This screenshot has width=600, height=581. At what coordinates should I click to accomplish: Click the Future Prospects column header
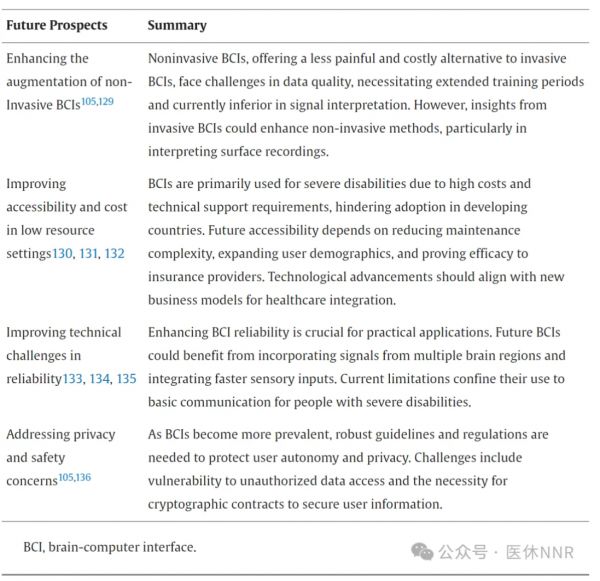tap(57, 24)
